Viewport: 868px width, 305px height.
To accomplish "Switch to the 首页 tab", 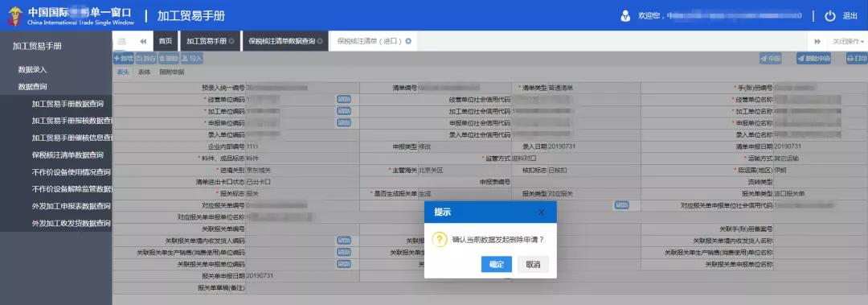I will (x=166, y=42).
